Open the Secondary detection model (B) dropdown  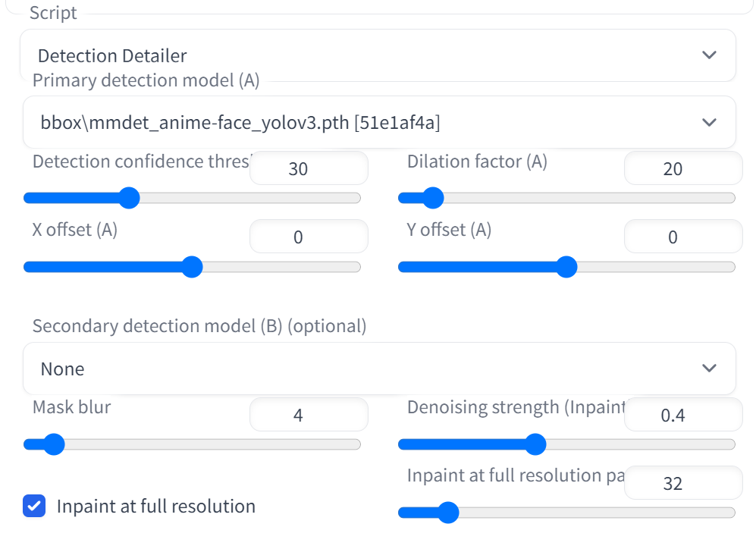[x=379, y=369]
